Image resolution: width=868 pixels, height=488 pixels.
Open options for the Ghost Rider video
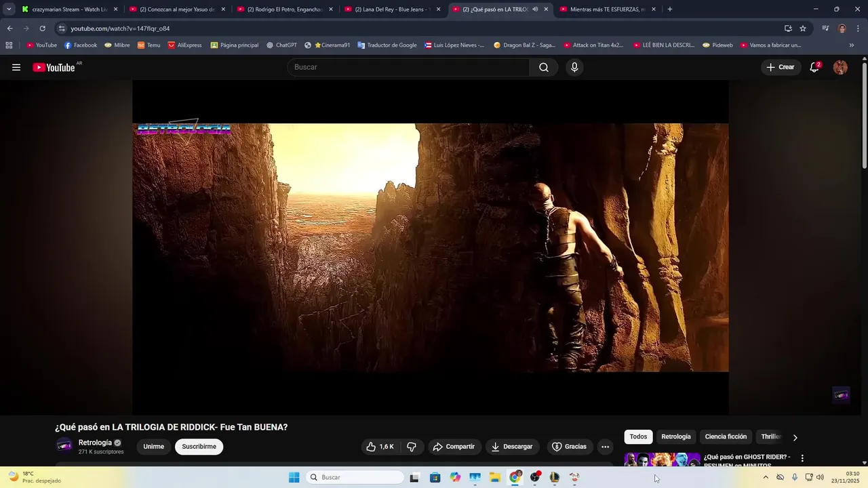(802, 459)
